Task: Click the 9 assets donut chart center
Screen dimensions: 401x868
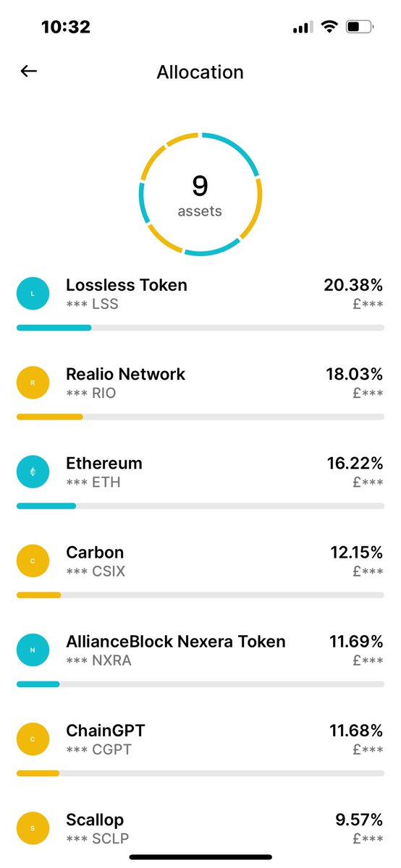Action: (x=200, y=195)
